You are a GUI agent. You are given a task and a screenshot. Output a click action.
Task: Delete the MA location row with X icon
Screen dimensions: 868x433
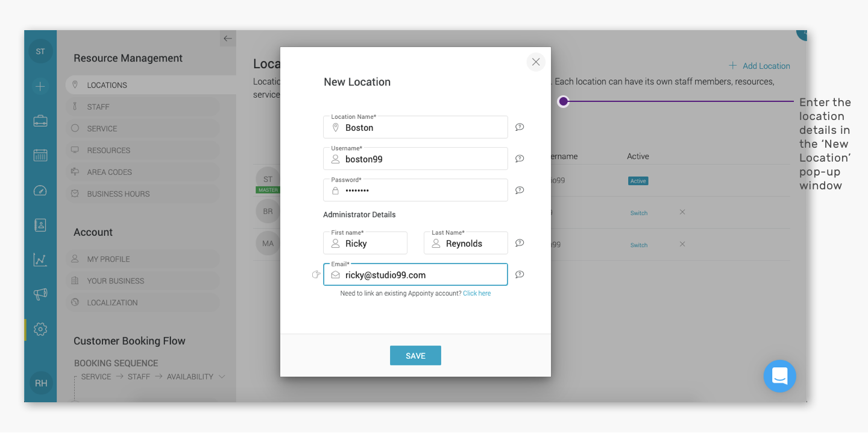[x=682, y=244]
